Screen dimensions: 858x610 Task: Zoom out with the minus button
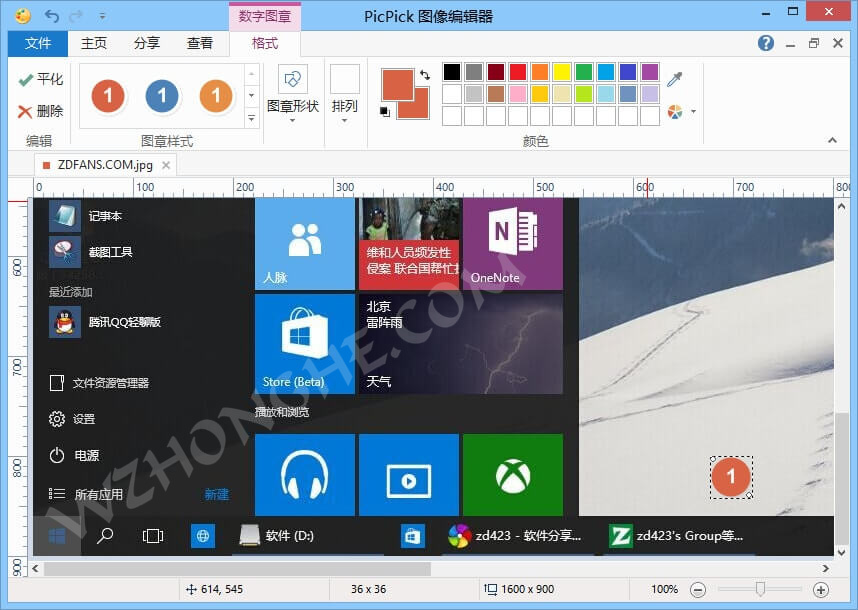click(699, 589)
